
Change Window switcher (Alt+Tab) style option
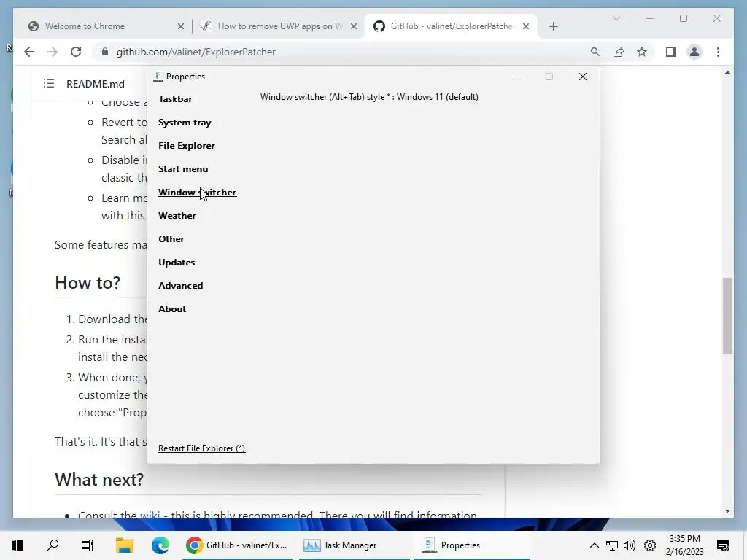coord(369,97)
